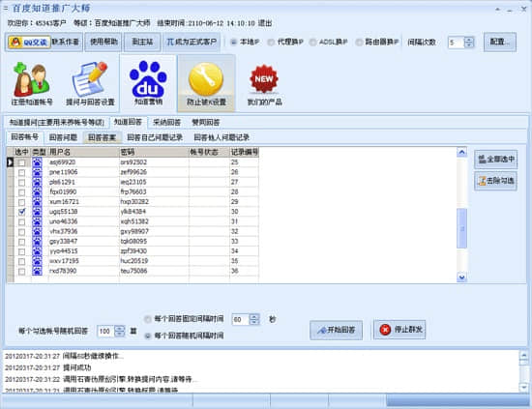The width and height of the screenshot is (532, 409).
Task: Select random interval per answer radio button
Action: [x=148, y=336]
